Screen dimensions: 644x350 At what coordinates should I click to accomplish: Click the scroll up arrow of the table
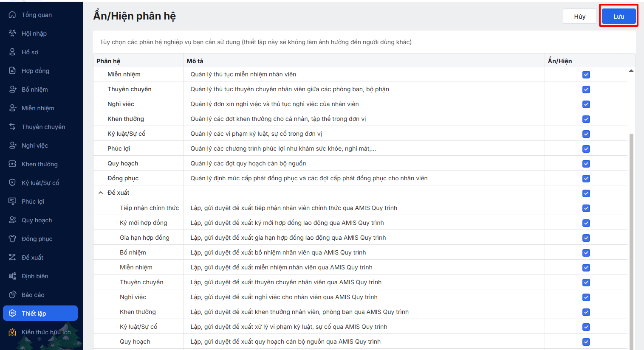pos(631,71)
